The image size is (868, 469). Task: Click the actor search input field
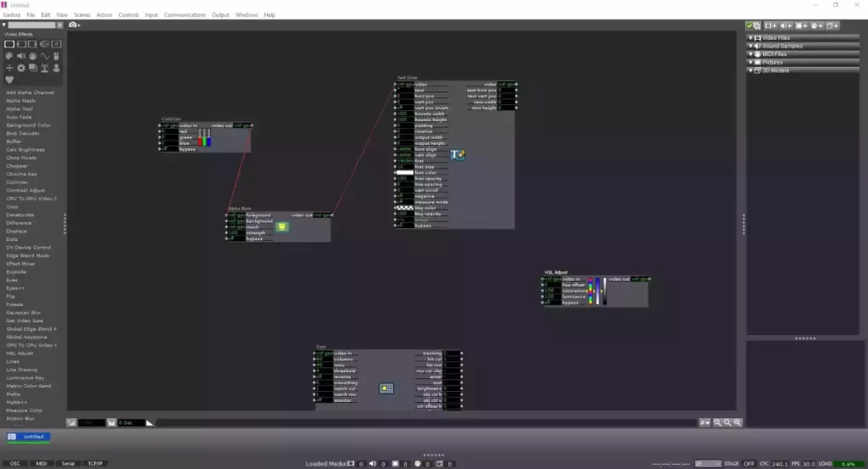[x=31, y=25]
